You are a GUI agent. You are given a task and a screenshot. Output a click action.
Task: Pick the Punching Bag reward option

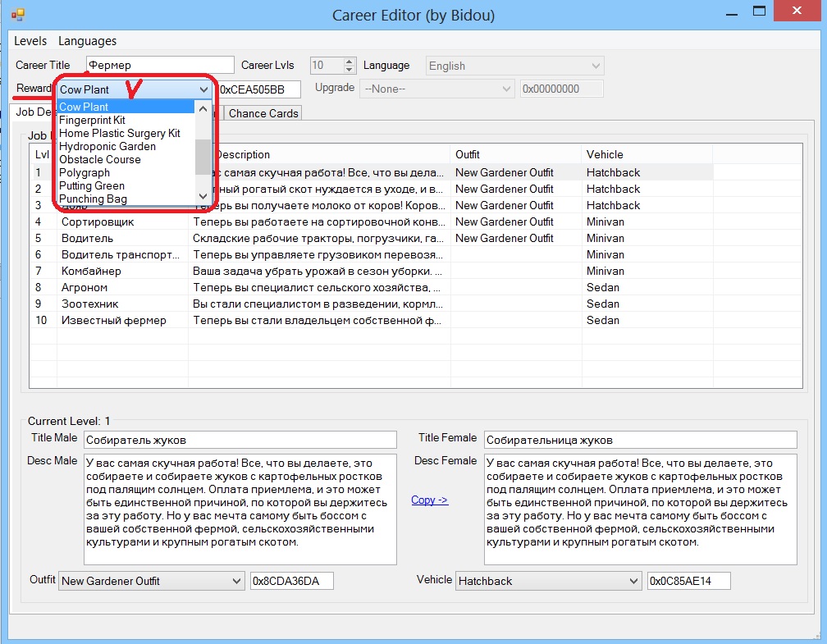(93, 199)
